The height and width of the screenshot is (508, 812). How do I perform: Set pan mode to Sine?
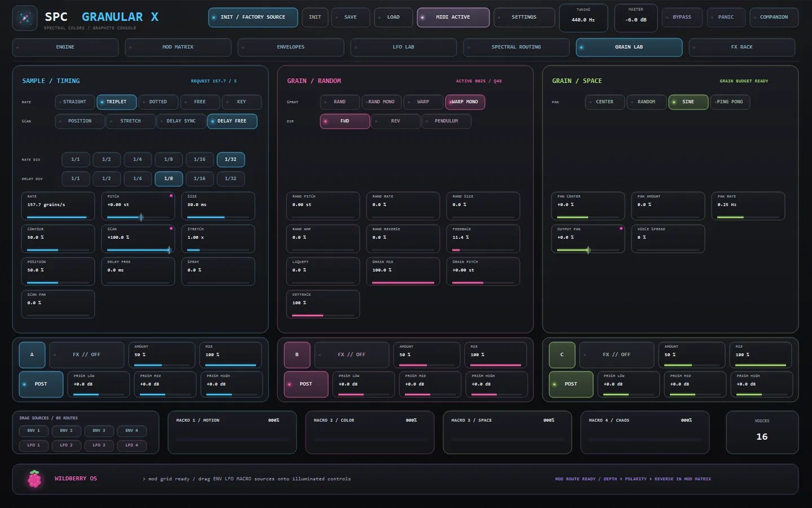click(x=689, y=102)
